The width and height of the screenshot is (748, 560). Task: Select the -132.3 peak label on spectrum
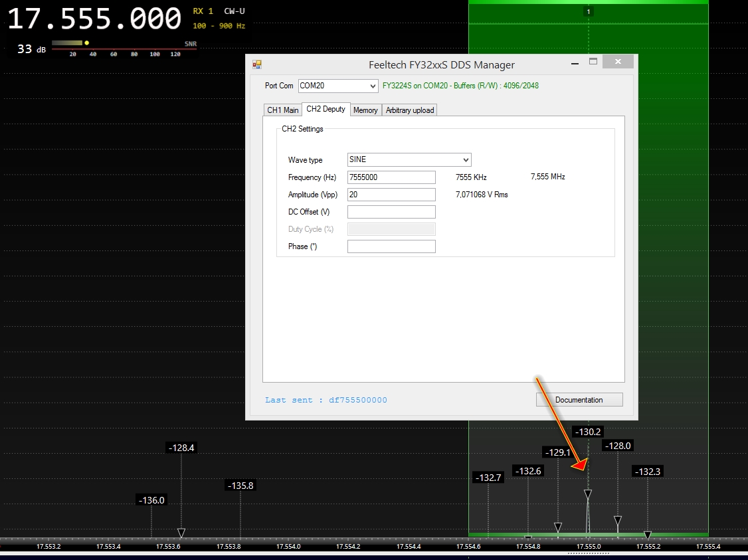647,472
